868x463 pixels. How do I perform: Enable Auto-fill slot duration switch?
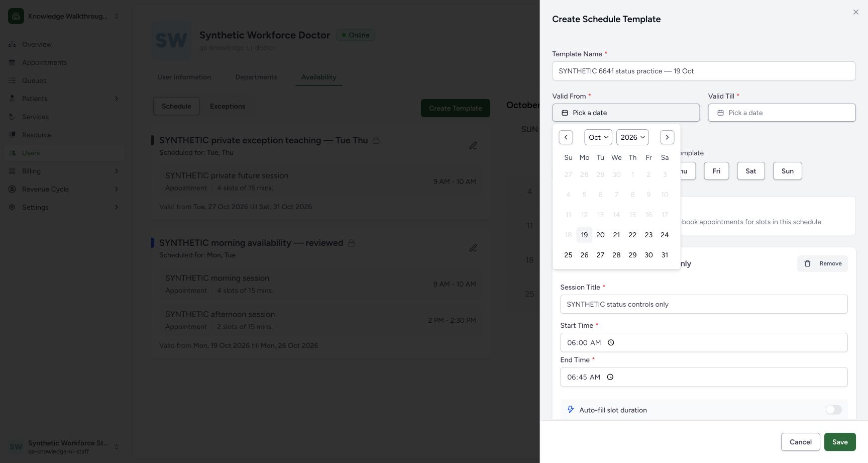tap(834, 410)
